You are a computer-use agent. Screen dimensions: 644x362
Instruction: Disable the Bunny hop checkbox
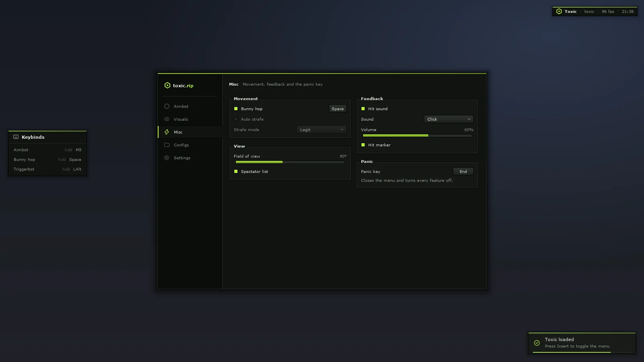pyautogui.click(x=236, y=109)
